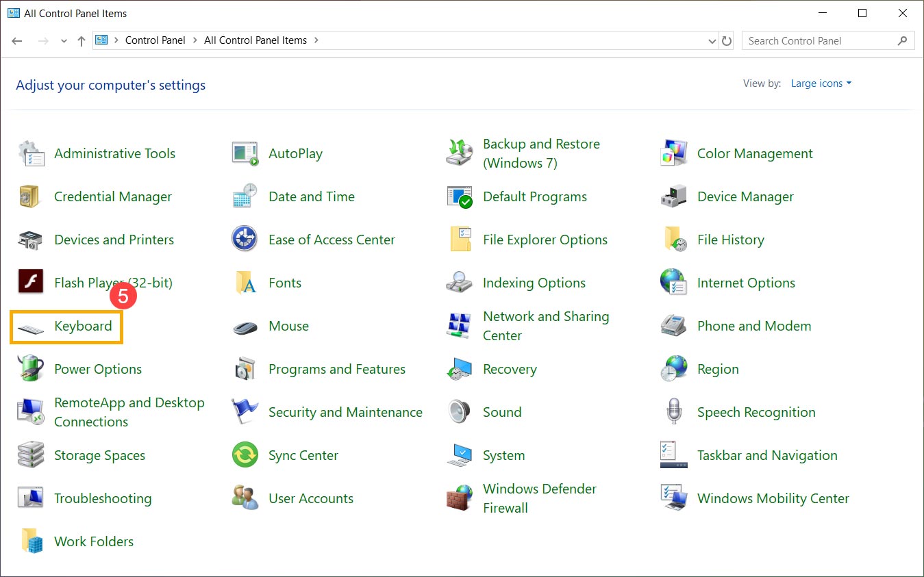924x577 pixels.
Task: Open the Sync Center link
Action: point(303,455)
